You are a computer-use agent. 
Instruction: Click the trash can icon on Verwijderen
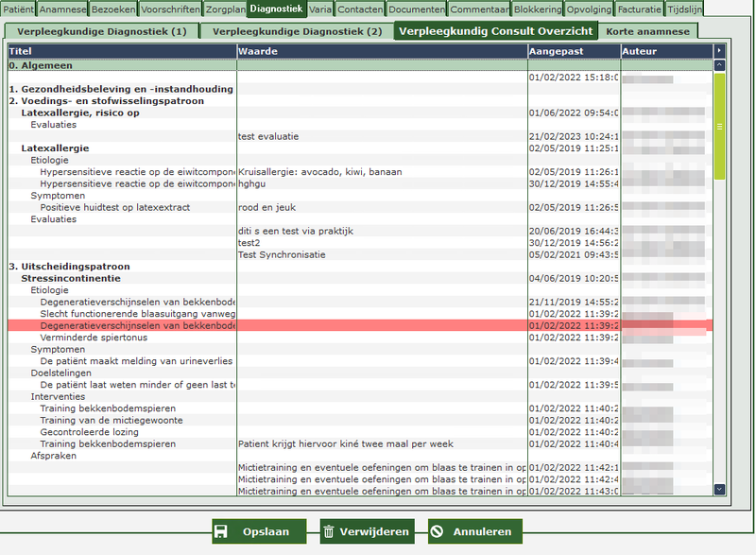(x=329, y=531)
